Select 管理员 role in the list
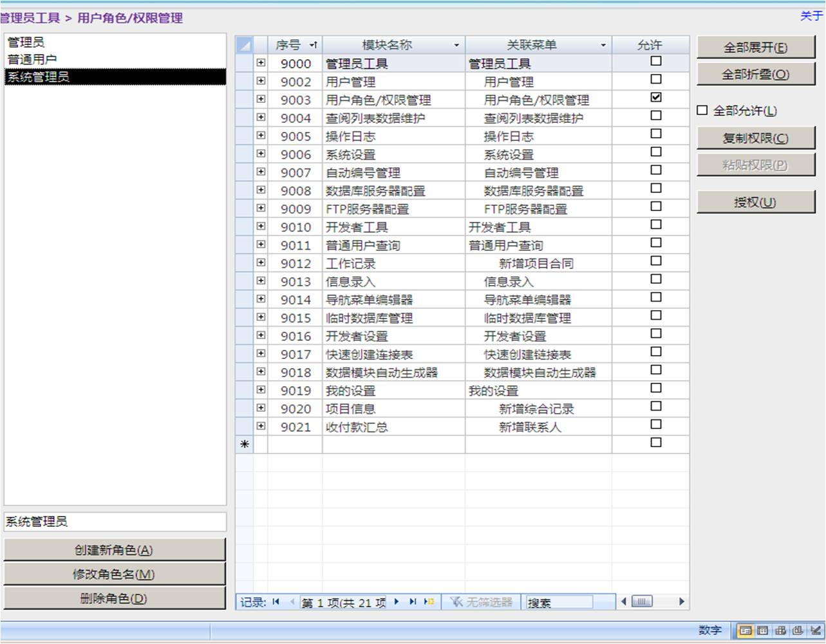 pyautogui.click(x=26, y=42)
